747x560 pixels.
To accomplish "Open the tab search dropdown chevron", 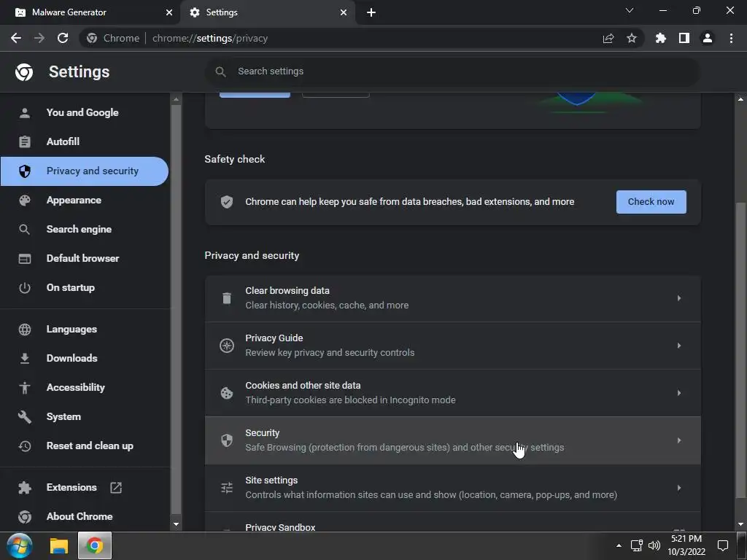I will 630,10.
